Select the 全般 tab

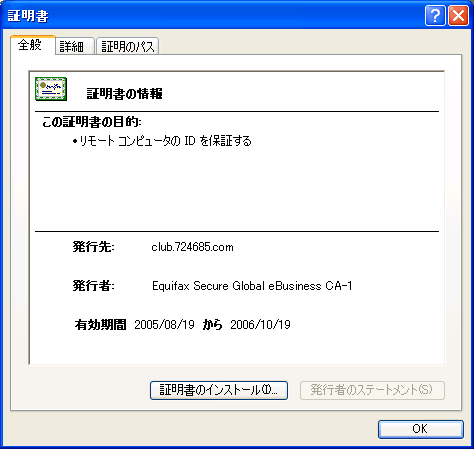(x=33, y=45)
